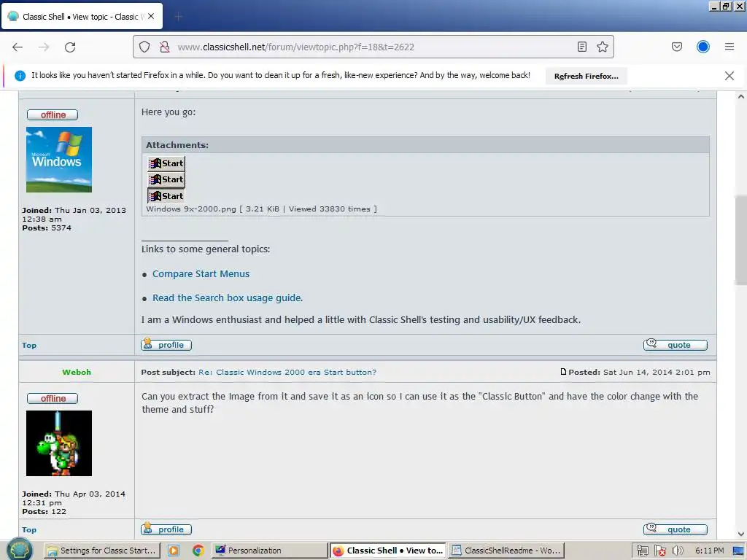Screen dimensions: 747x560
Task: Open a new tab with plus button
Action: click(x=178, y=17)
